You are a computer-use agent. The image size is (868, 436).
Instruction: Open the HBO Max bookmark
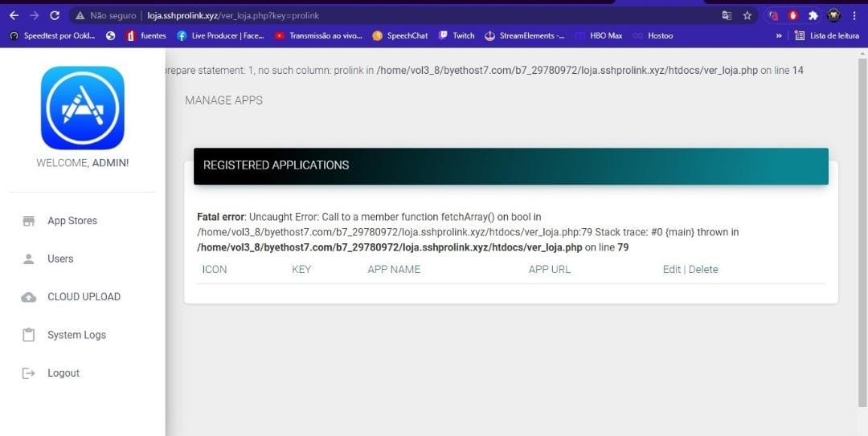(x=599, y=35)
